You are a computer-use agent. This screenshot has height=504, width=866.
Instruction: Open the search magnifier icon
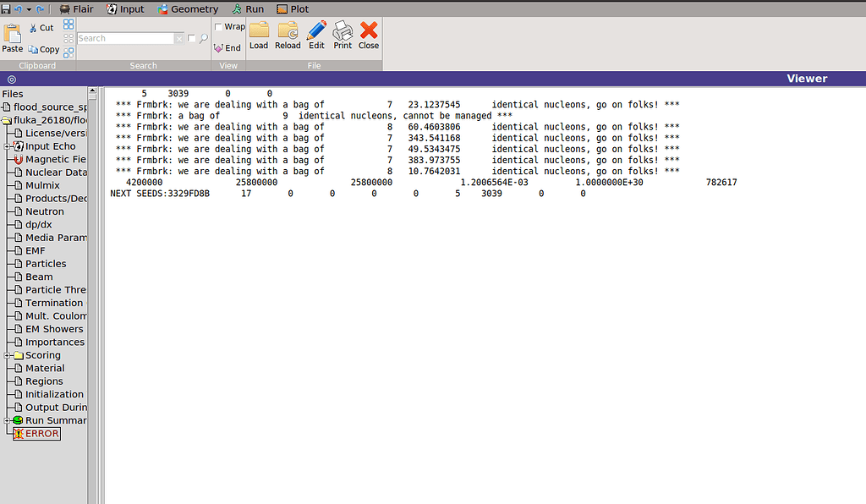(x=205, y=38)
